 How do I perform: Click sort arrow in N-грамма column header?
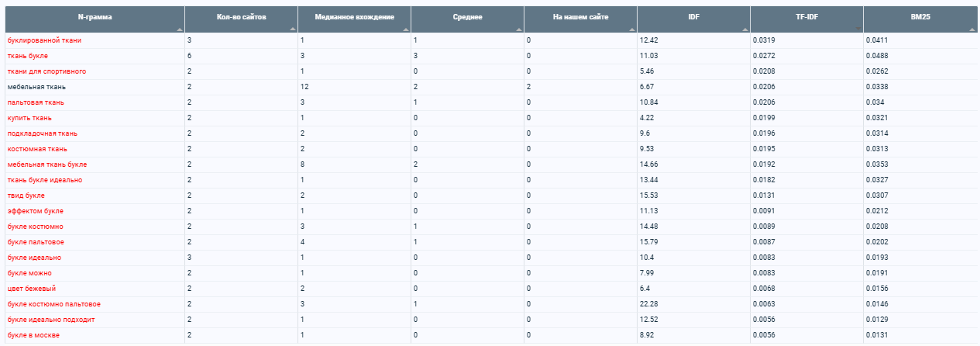click(180, 29)
